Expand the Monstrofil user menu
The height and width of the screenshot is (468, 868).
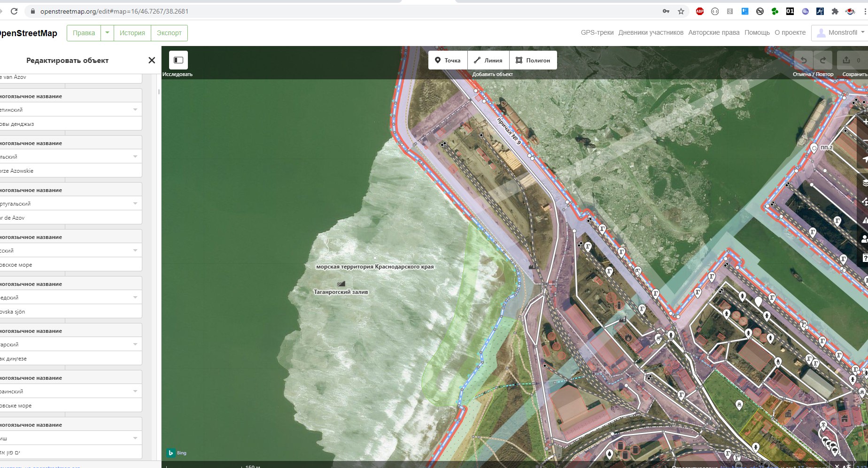[840, 32]
